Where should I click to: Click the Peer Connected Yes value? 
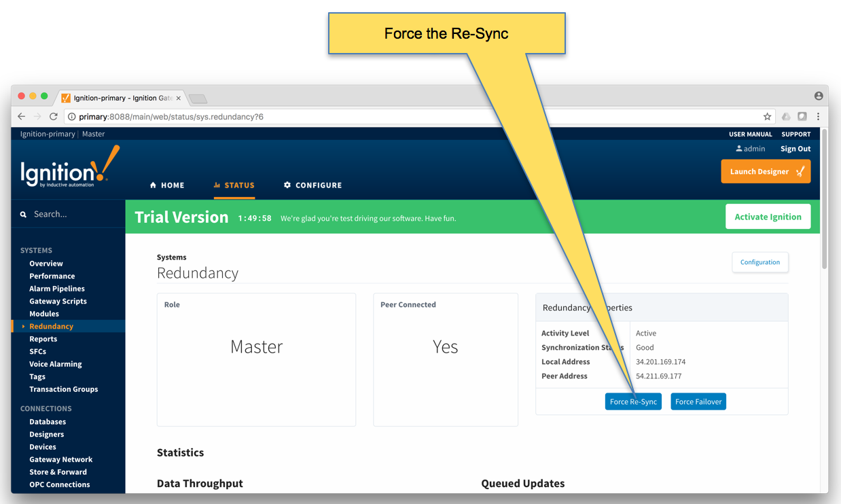pos(446,347)
